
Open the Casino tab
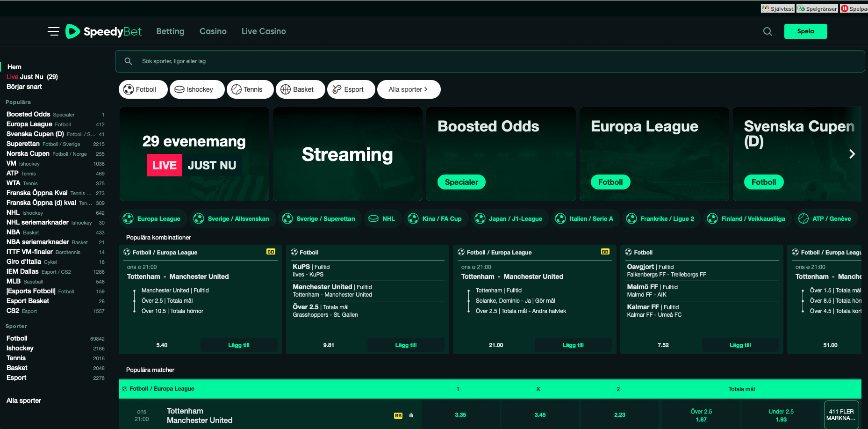coord(213,31)
